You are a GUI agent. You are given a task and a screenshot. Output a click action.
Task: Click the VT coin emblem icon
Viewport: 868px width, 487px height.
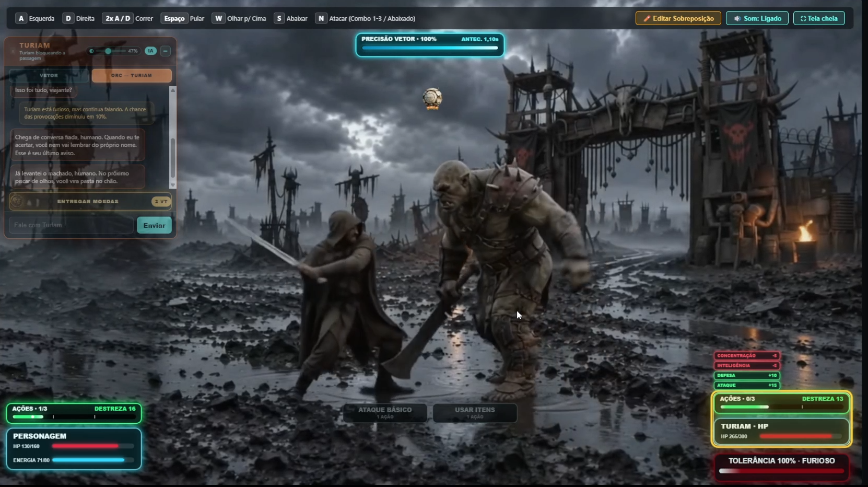tap(17, 201)
